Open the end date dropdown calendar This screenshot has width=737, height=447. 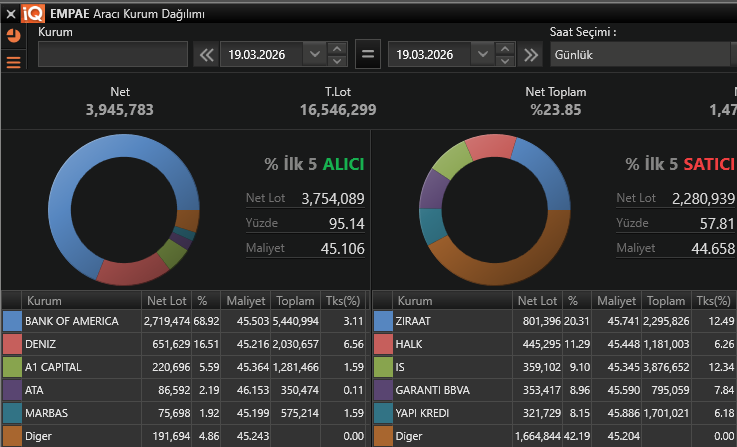[484, 54]
